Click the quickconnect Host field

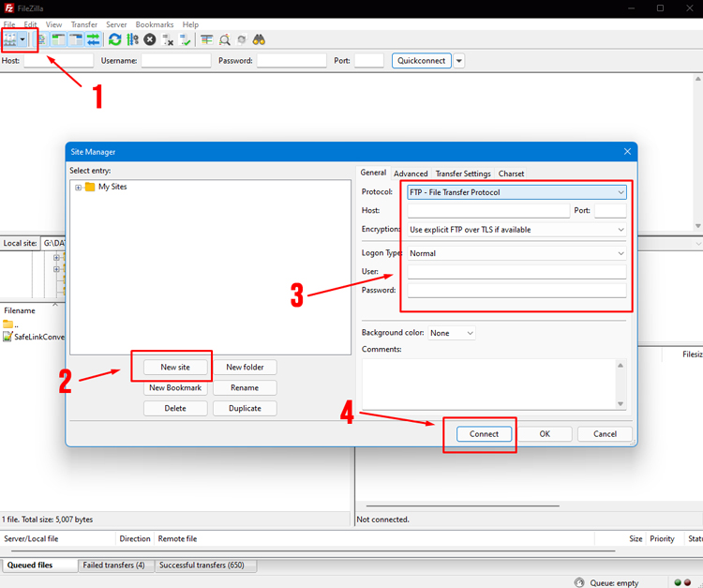pos(59,61)
